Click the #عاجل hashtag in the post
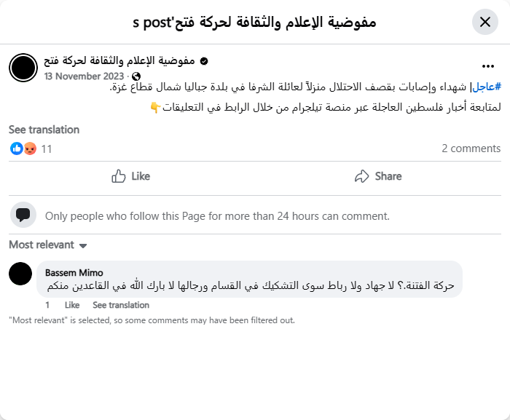 (487, 87)
